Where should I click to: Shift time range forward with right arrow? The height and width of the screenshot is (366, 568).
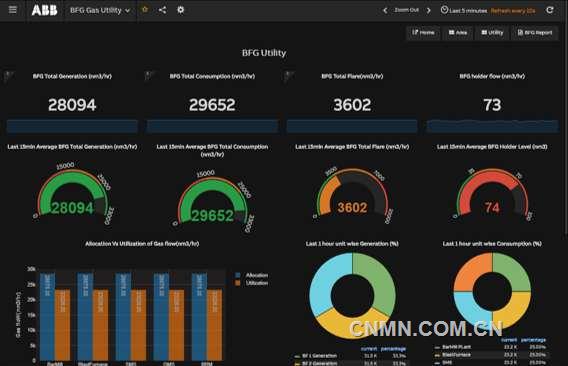point(429,11)
